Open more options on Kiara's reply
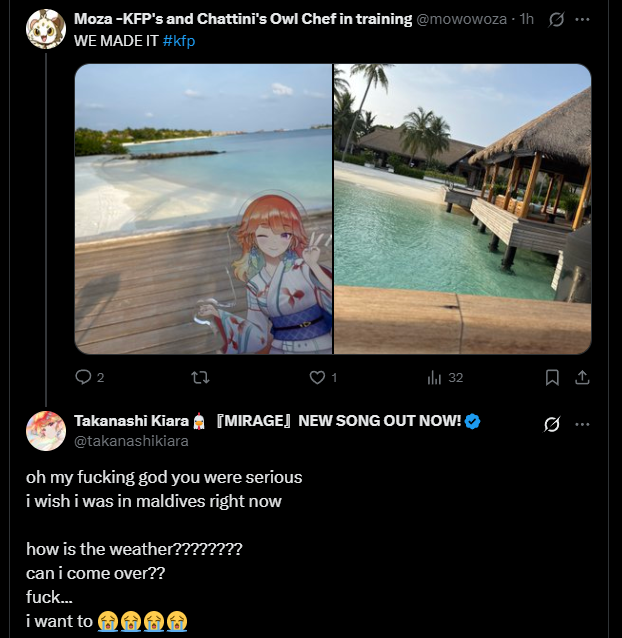The width and height of the screenshot is (622, 638). tap(582, 423)
